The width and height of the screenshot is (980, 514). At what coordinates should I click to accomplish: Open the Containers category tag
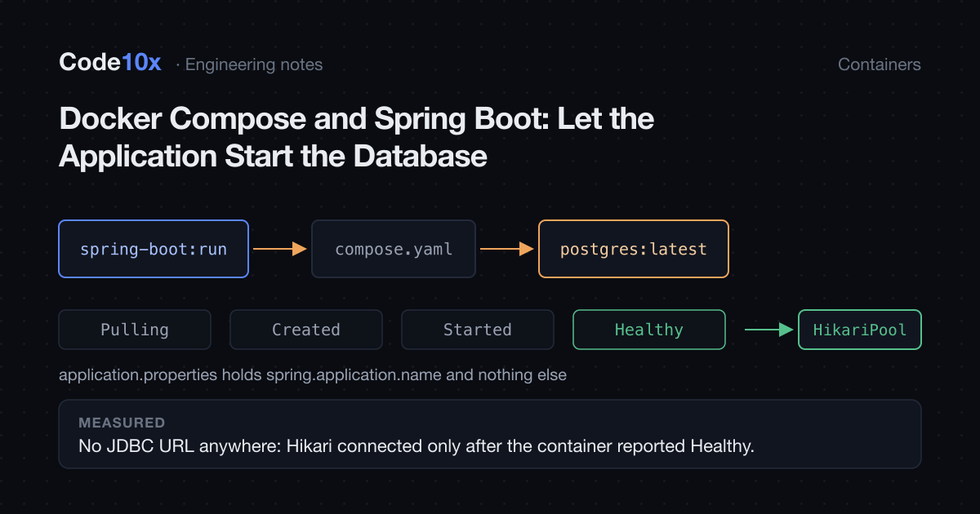[x=880, y=64]
